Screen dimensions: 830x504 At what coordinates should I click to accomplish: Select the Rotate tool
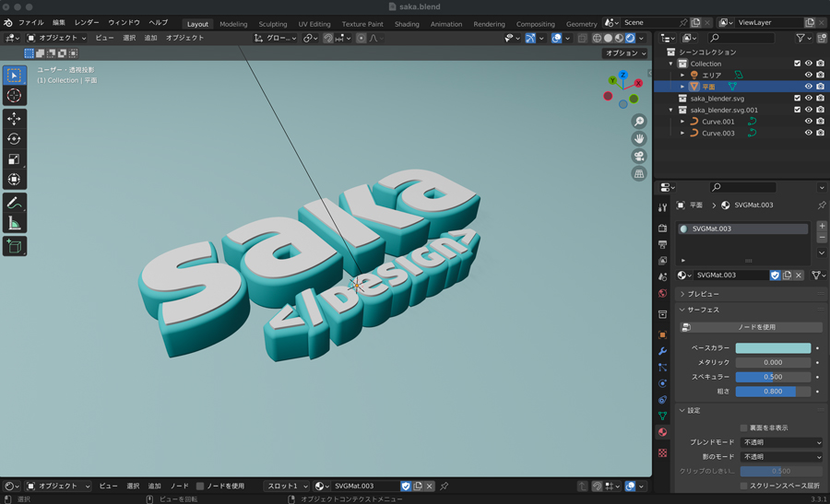pyautogui.click(x=14, y=139)
